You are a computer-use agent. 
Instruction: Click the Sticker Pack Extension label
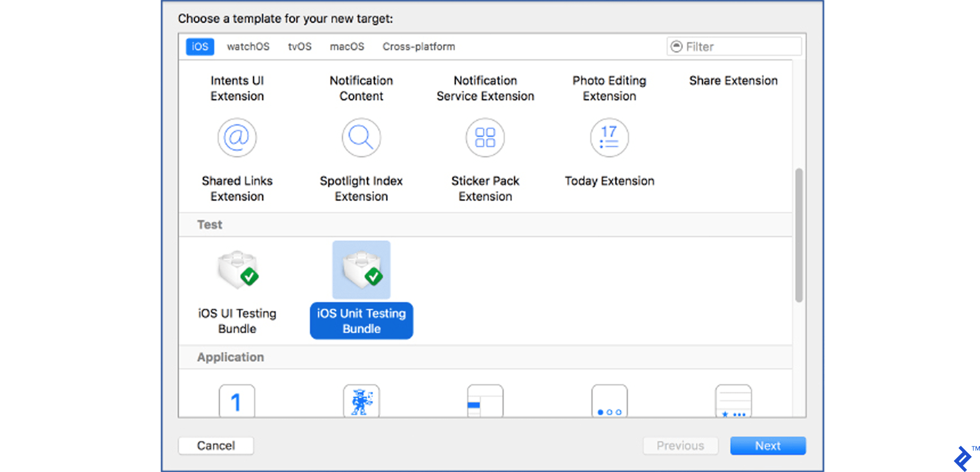(x=485, y=189)
